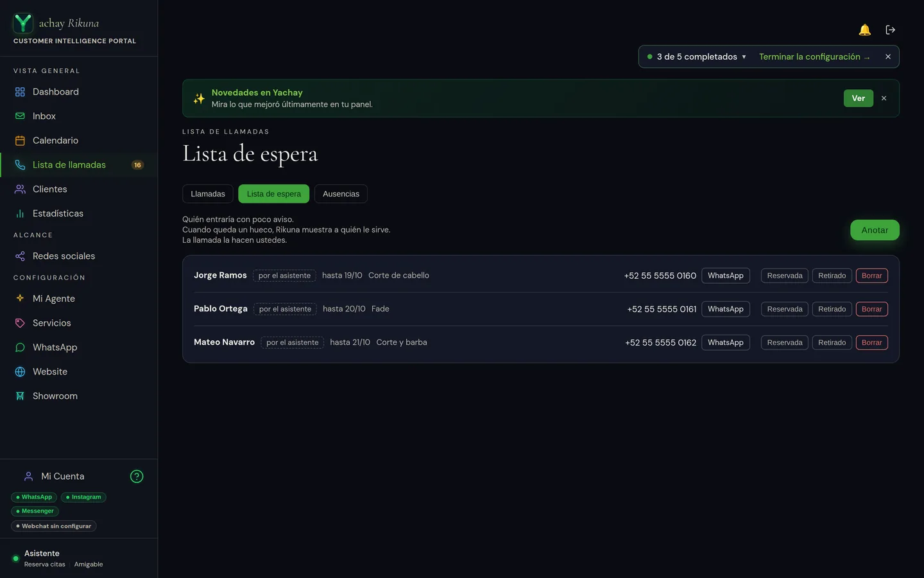Screen dimensions: 924x578
Task: Dismiss the Novedades en Yachay banner
Action: pos(884,98)
